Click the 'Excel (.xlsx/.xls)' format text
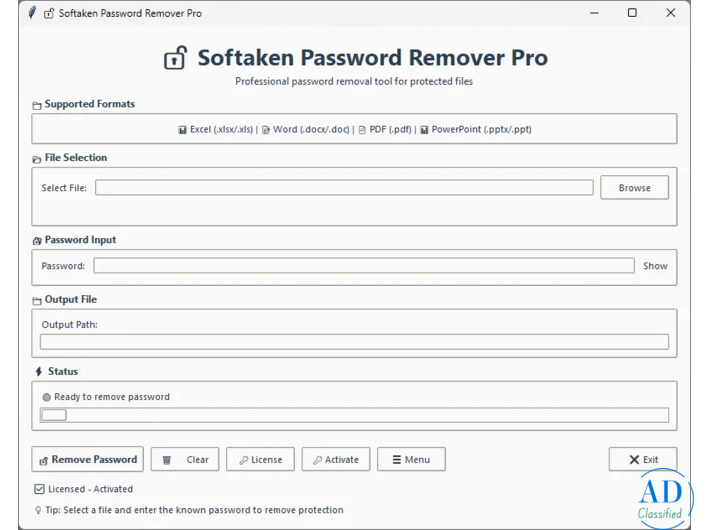This screenshot has width=710, height=530. 221,130
